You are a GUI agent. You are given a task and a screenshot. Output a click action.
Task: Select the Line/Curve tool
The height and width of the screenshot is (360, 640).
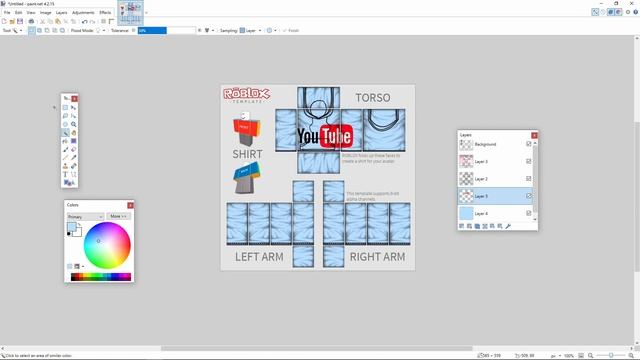[73, 174]
